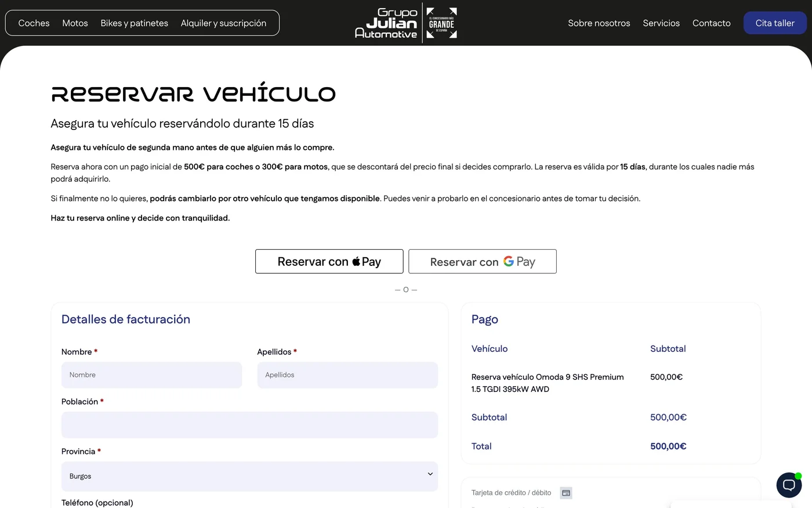Reserve using Apple Pay
The width and height of the screenshot is (812, 508).
[x=329, y=261]
